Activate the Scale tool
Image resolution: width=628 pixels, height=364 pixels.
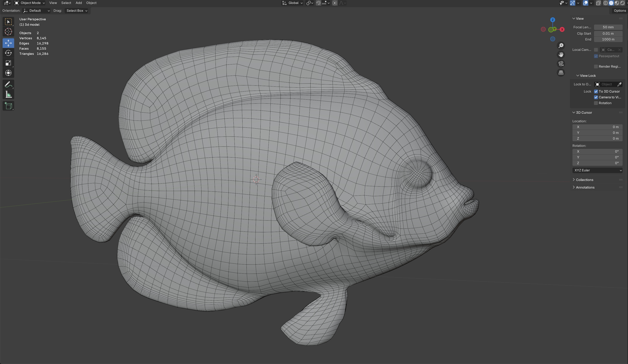click(8, 63)
